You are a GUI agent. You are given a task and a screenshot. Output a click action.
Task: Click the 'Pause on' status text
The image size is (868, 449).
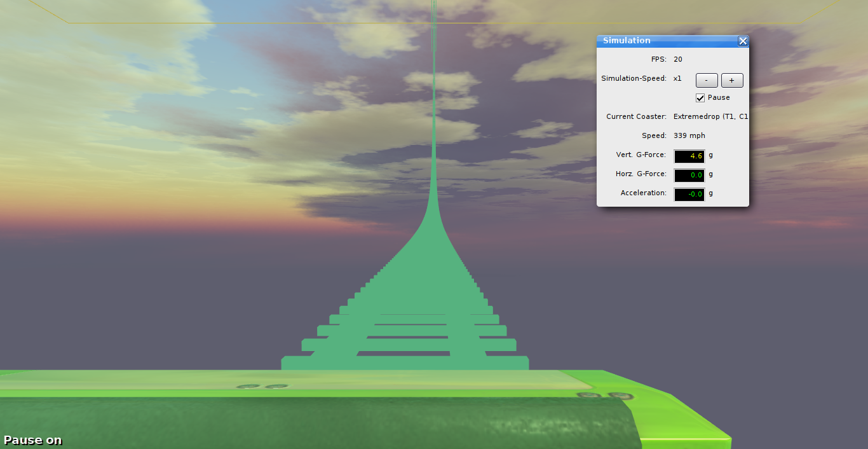(33, 440)
